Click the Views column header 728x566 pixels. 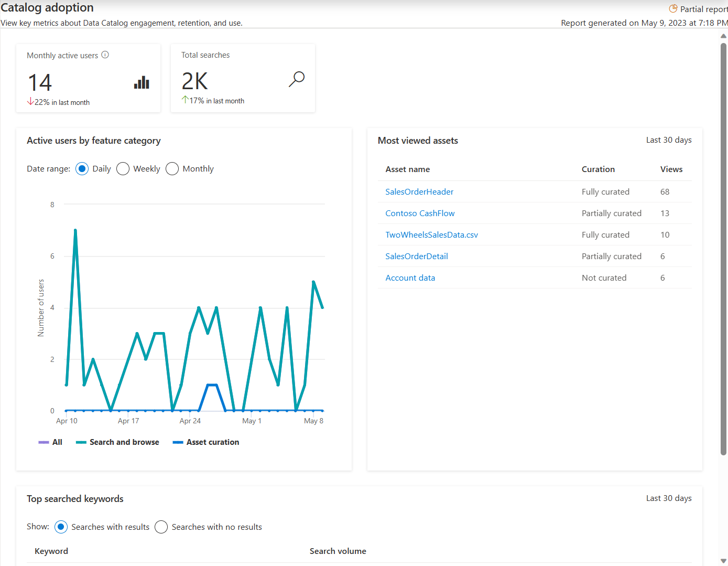(671, 169)
